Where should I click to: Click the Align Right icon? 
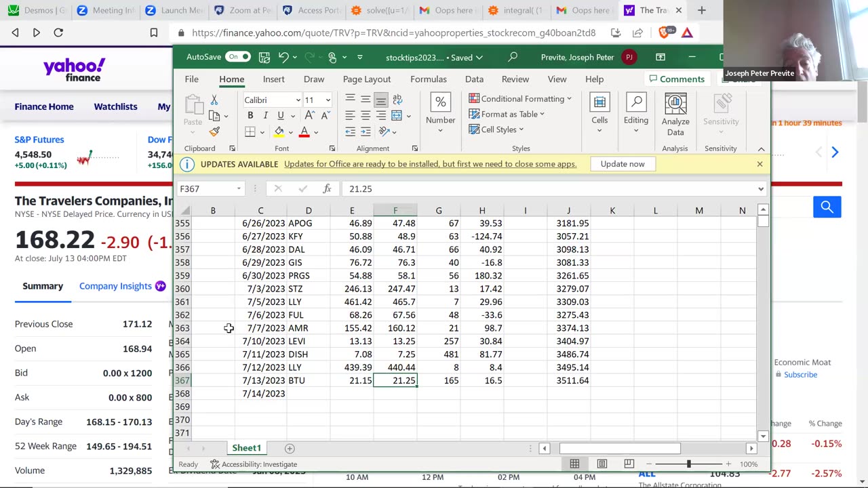(x=381, y=115)
